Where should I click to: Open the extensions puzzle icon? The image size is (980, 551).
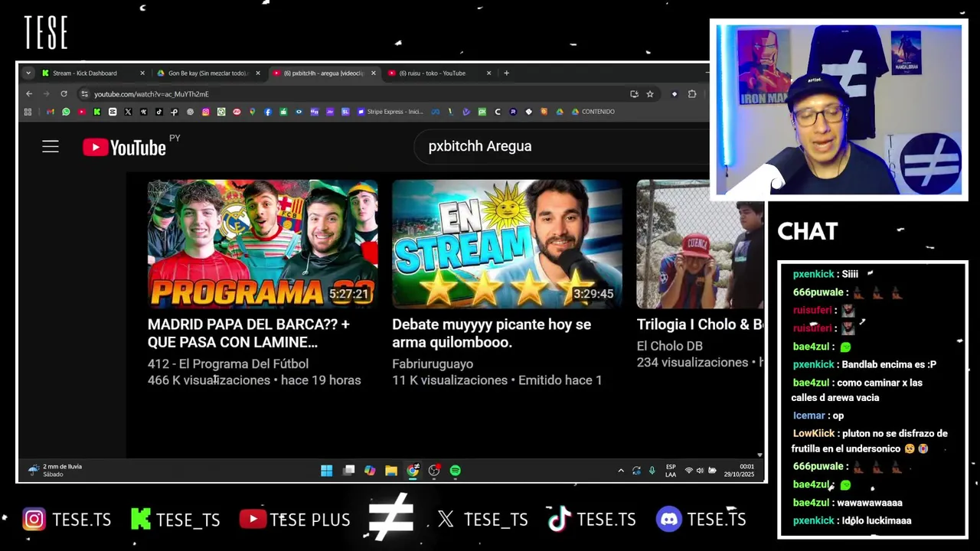[692, 93]
